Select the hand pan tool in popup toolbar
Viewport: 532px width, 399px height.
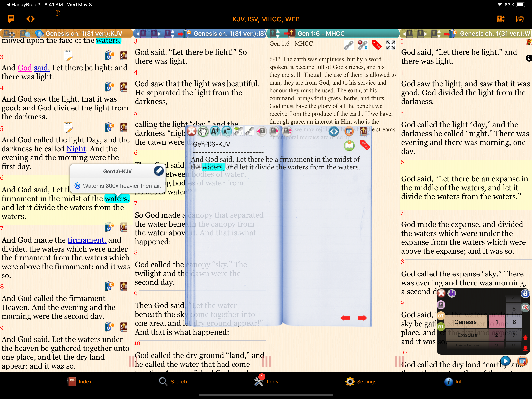[x=203, y=131]
